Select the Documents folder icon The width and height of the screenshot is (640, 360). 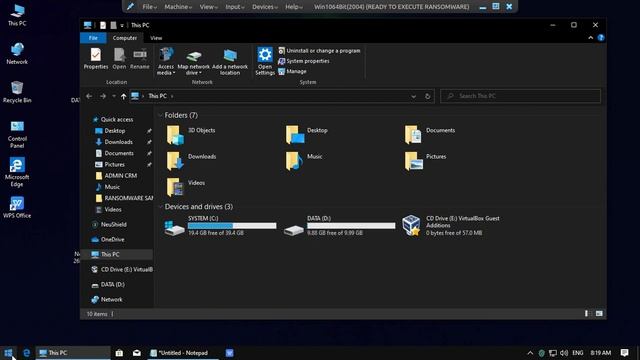413,135
